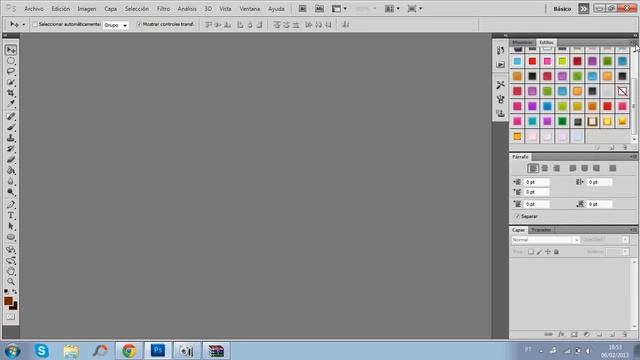This screenshot has width=640, height=360.
Task: Toggle Mostrar controles transf. checkbox
Action: [x=139, y=24]
